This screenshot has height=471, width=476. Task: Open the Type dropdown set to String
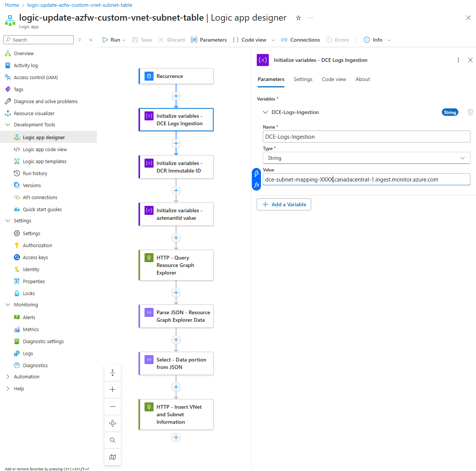[366, 158]
